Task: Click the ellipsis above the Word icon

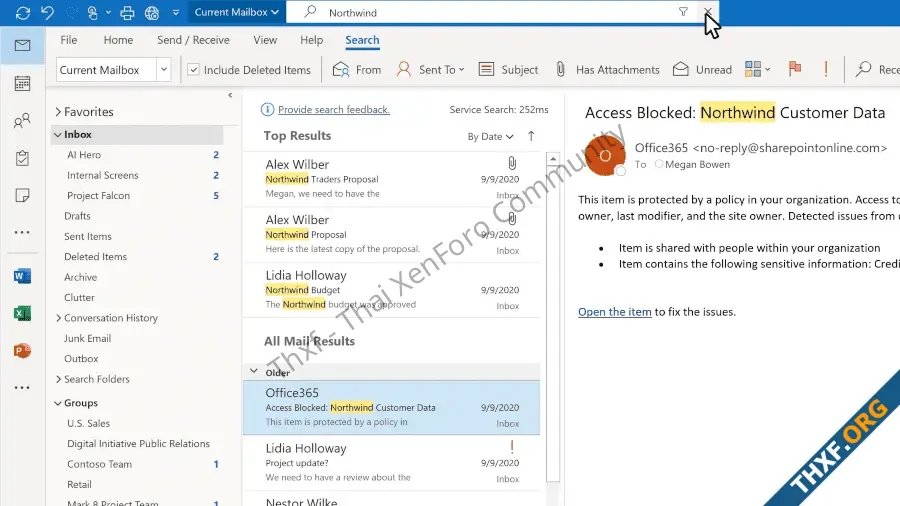Action: 22,233
